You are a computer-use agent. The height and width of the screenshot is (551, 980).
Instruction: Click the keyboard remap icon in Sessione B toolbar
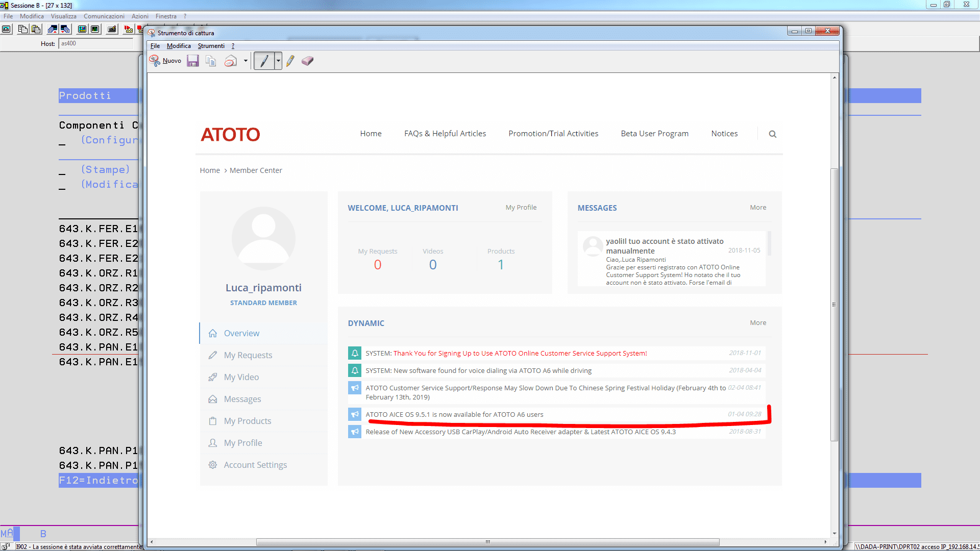[x=112, y=29]
